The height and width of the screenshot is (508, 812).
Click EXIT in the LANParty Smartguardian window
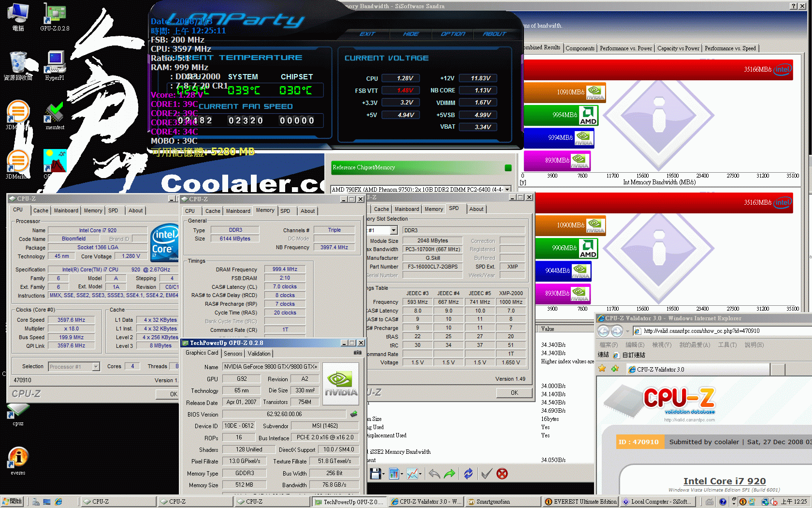tap(367, 34)
